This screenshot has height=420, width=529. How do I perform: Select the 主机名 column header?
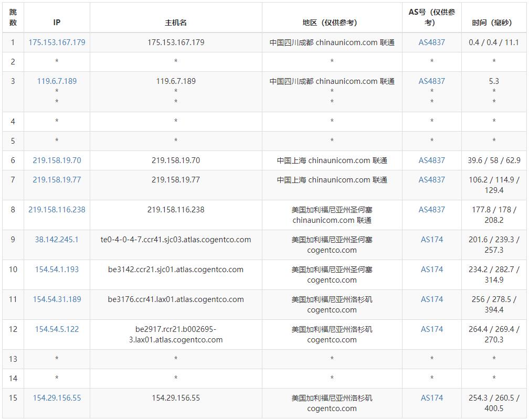176,22
